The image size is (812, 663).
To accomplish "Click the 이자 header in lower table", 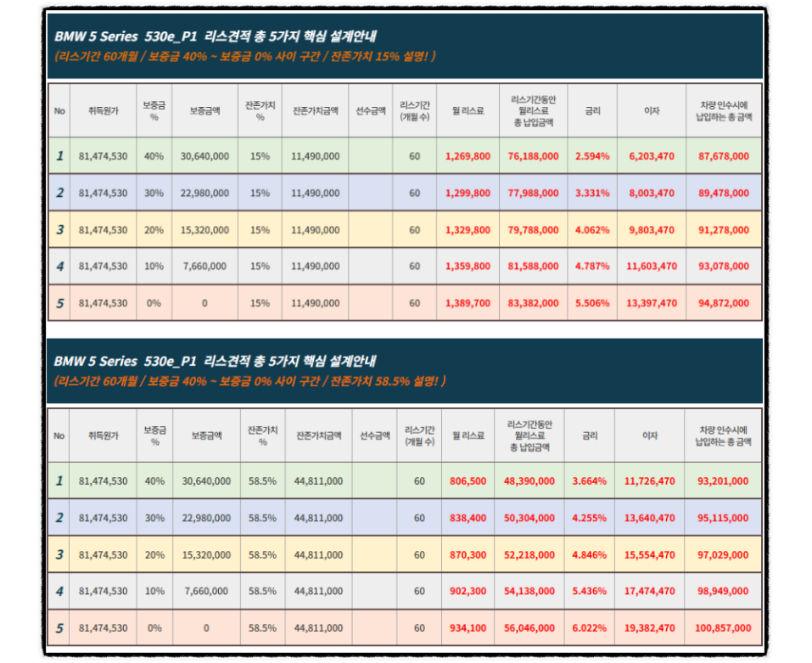I will point(650,435).
